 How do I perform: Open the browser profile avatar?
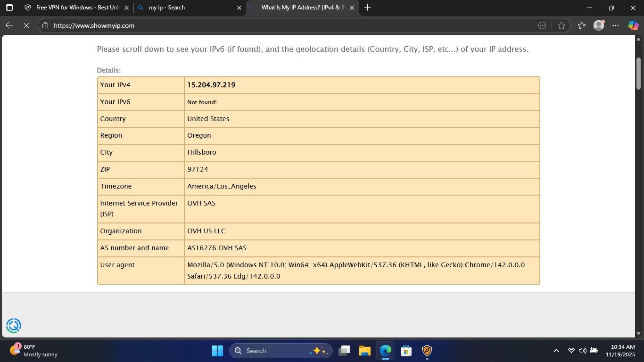[599, 25]
